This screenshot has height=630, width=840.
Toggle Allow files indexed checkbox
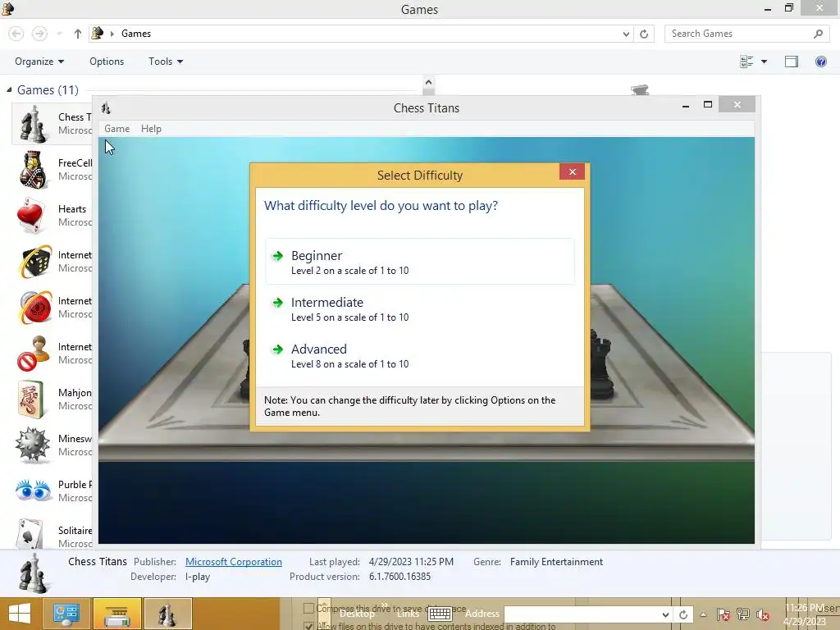(308, 626)
